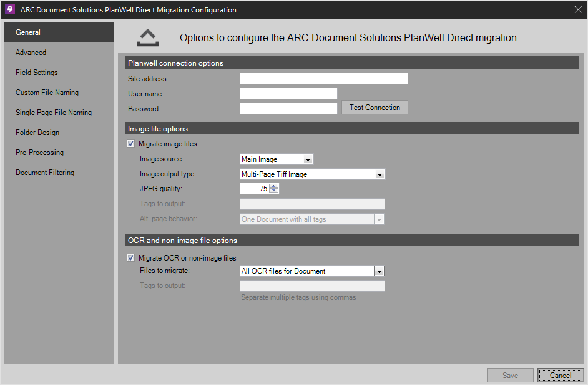Decrease JPEG quality with down arrow
Image resolution: width=588 pixels, height=385 pixels.
[274, 191]
